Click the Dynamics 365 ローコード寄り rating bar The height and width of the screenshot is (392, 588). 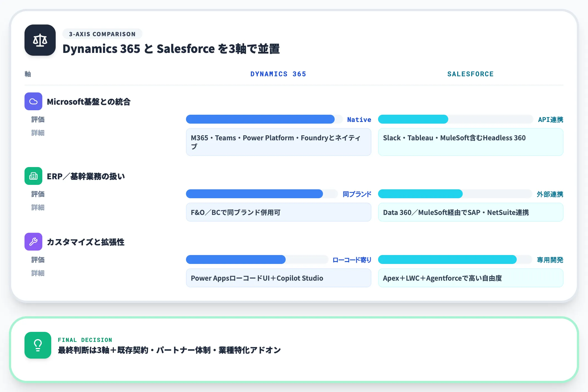(x=257, y=259)
